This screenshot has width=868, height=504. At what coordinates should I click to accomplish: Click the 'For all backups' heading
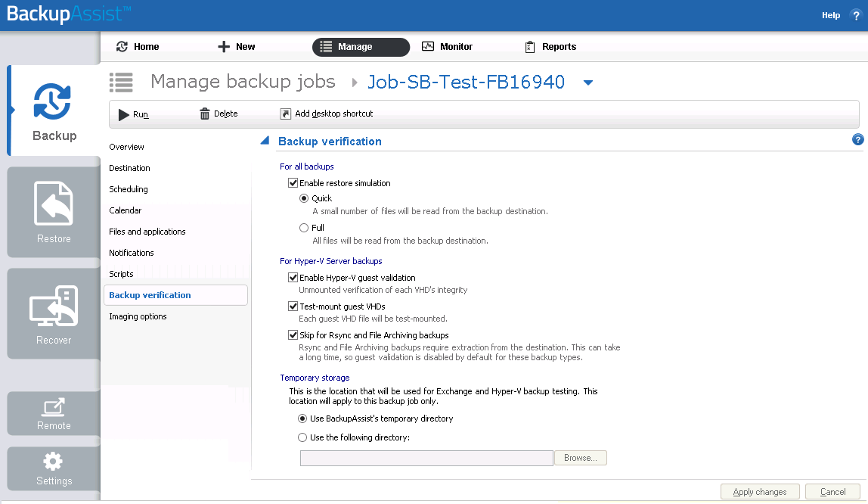pyautogui.click(x=307, y=166)
